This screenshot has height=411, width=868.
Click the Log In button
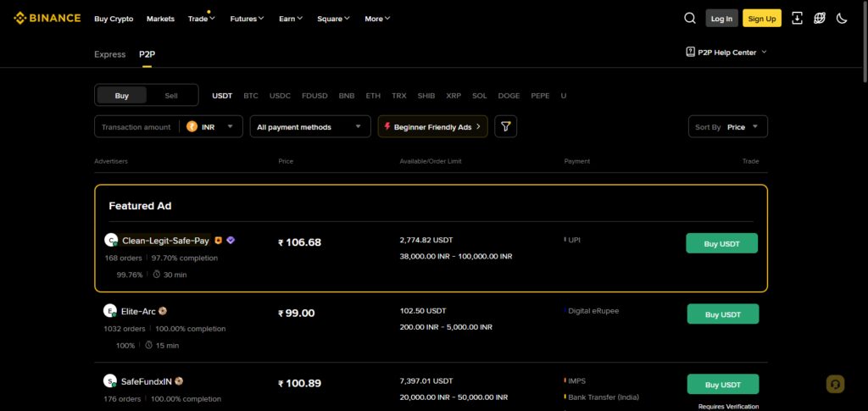pyautogui.click(x=721, y=19)
